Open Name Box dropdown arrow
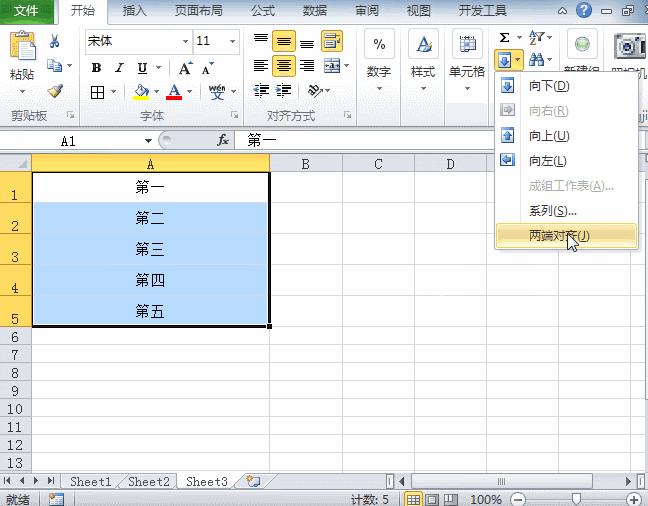The width and height of the screenshot is (648, 506). pos(148,141)
